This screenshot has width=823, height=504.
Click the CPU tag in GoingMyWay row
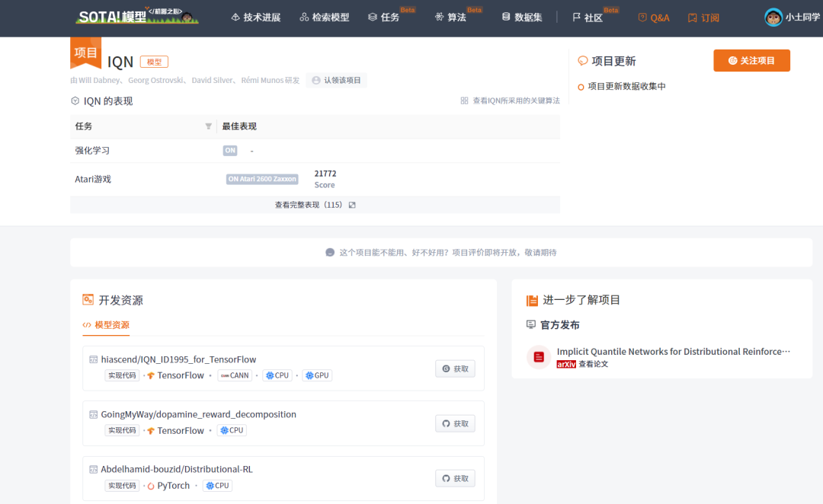coord(232,431)
